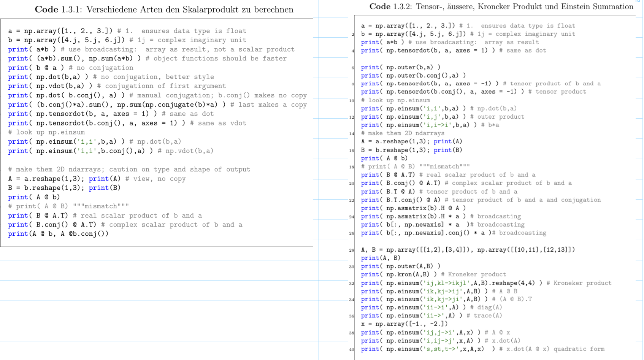Click line number 40 in the right listing
Viewport: 644px width, 360px height.
pos(352,349)
